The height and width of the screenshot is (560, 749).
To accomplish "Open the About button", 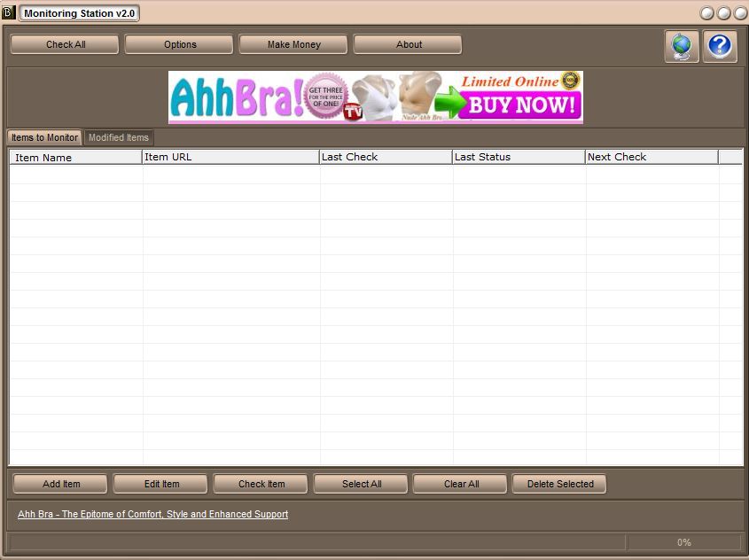I will click(x=408, y=44).
